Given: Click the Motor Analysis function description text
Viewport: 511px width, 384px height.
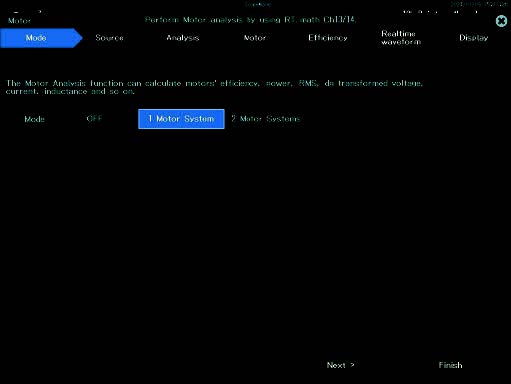Looking at the screenshot, I should click(214, 87).
